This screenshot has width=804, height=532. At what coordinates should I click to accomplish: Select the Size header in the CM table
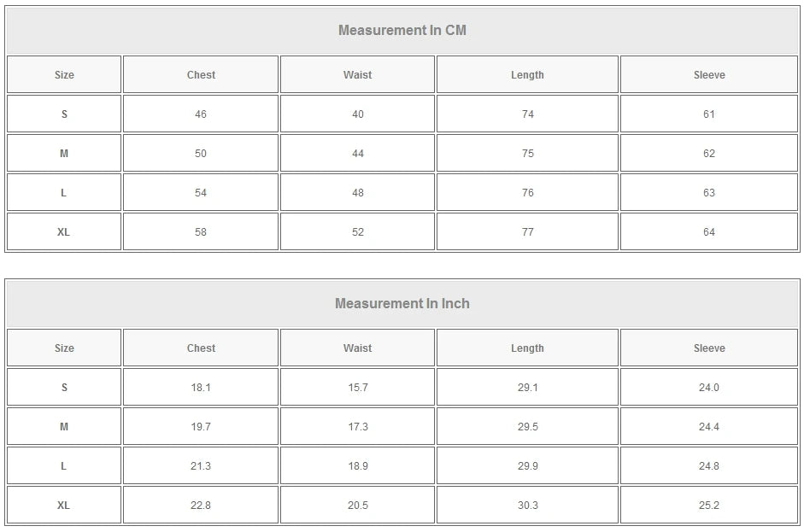click(x=64, y=75)
